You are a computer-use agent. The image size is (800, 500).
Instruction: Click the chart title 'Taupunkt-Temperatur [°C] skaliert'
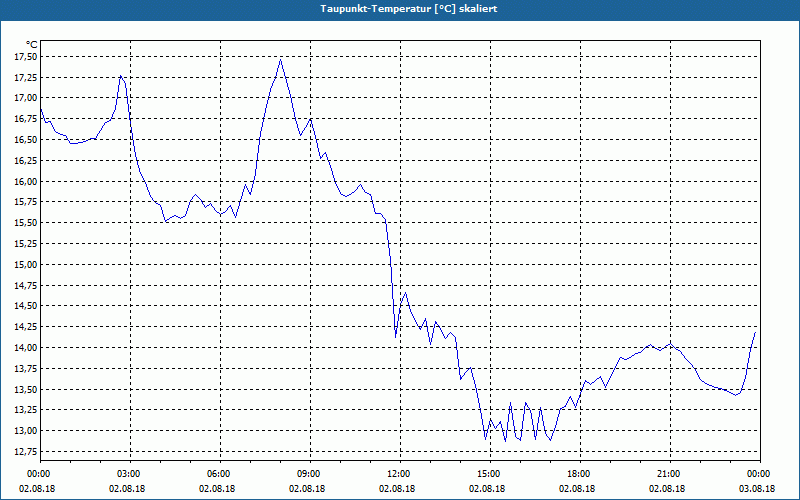[x=408, y=9]
